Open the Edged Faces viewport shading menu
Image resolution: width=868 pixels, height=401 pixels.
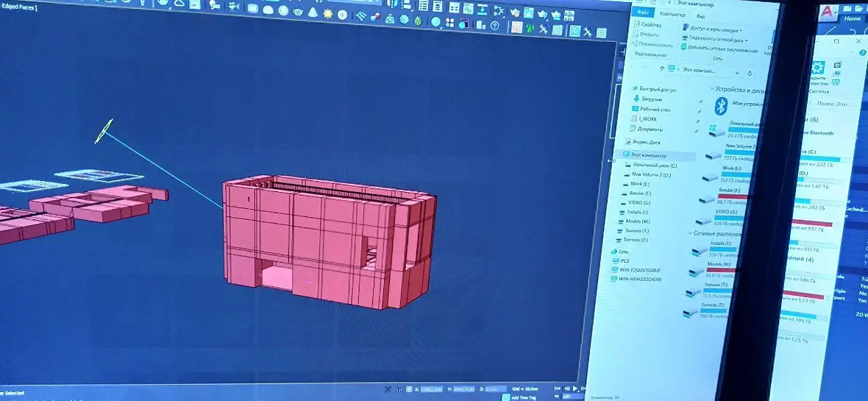(19, 8)
